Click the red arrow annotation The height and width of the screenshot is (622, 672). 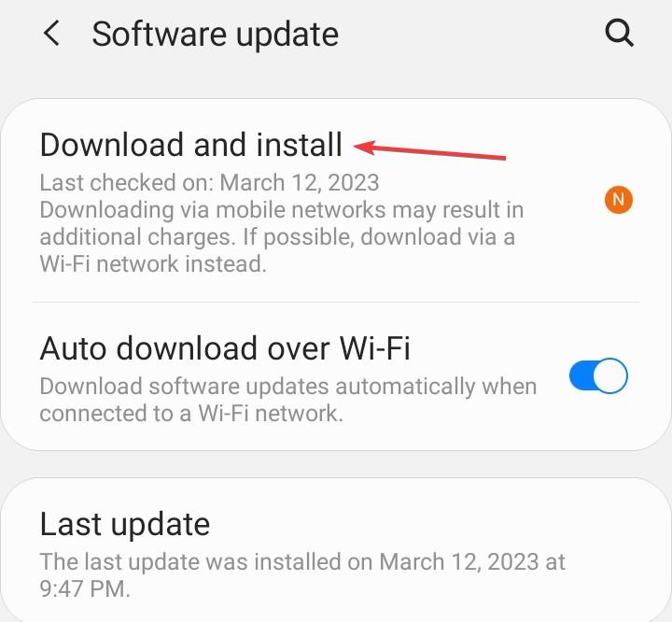point(430,150)
